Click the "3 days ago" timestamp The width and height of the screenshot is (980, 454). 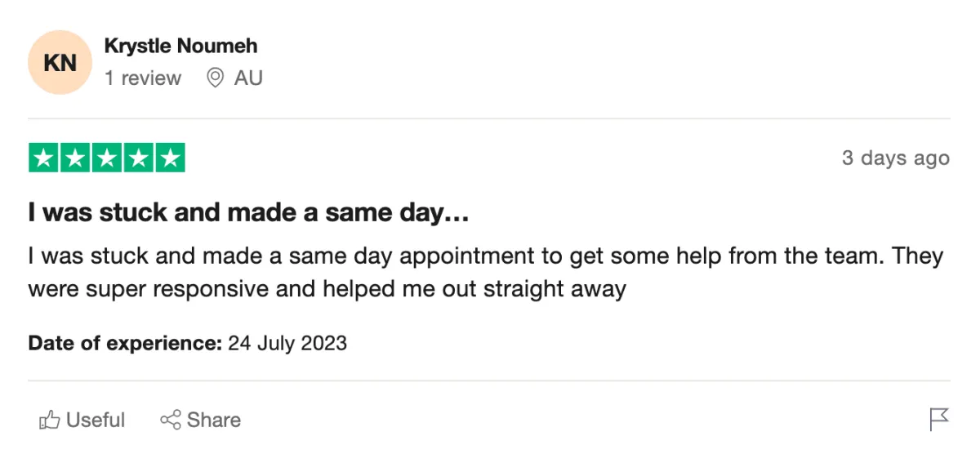(x=895, y=158)
